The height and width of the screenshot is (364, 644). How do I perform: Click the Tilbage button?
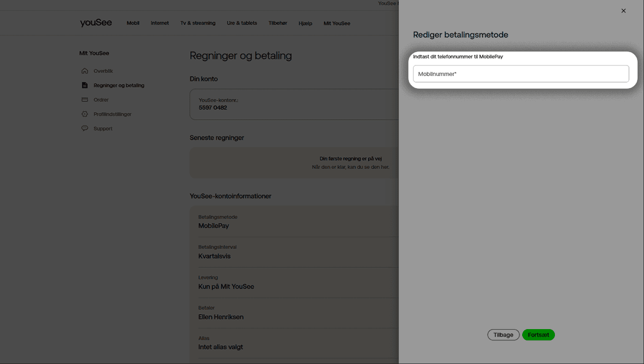[503, 334]
